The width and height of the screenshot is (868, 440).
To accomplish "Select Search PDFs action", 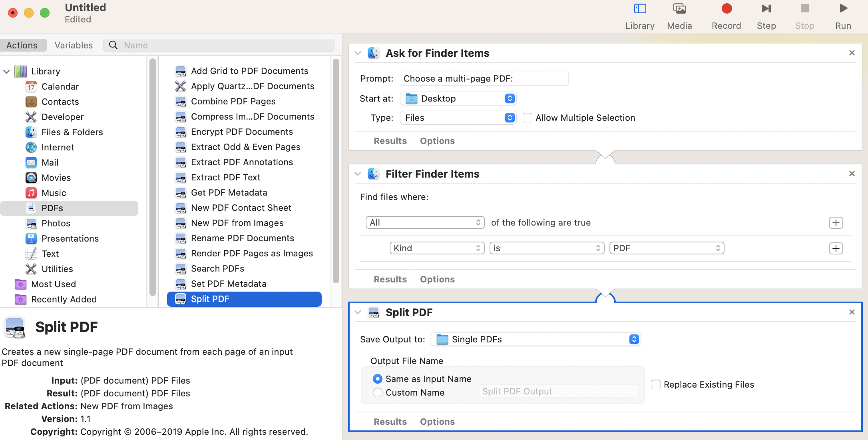I will pos(217,268).
